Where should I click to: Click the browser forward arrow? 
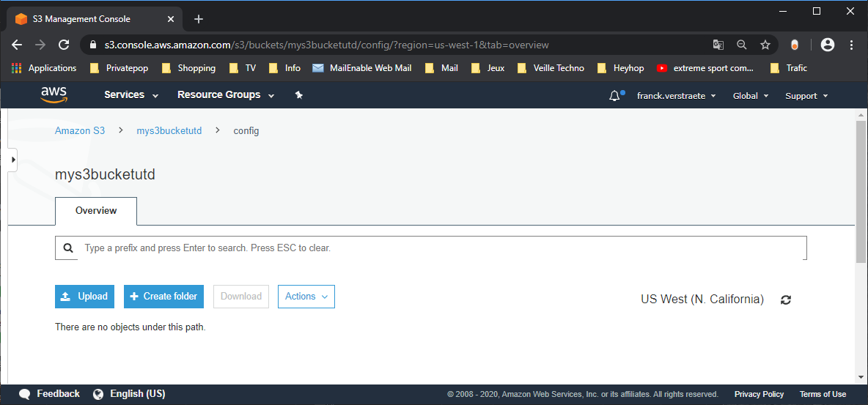coord(40,45)
